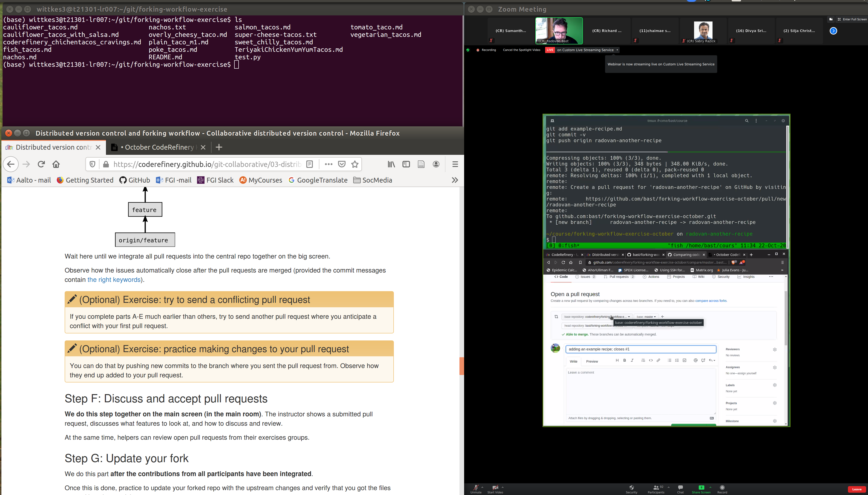Screen dimensions: 868x495
Task: Unmute the microphone in Zoom
Action: 476,489
